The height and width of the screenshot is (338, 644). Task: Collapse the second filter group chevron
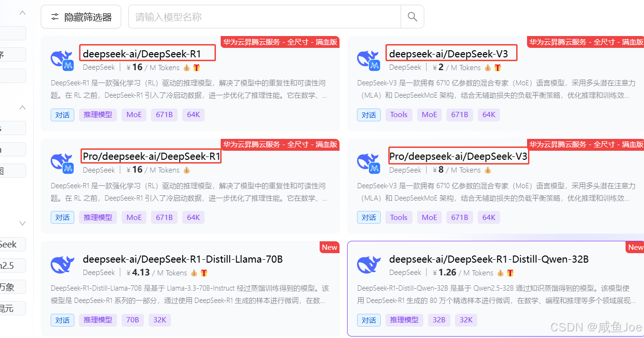pos(22,107)
